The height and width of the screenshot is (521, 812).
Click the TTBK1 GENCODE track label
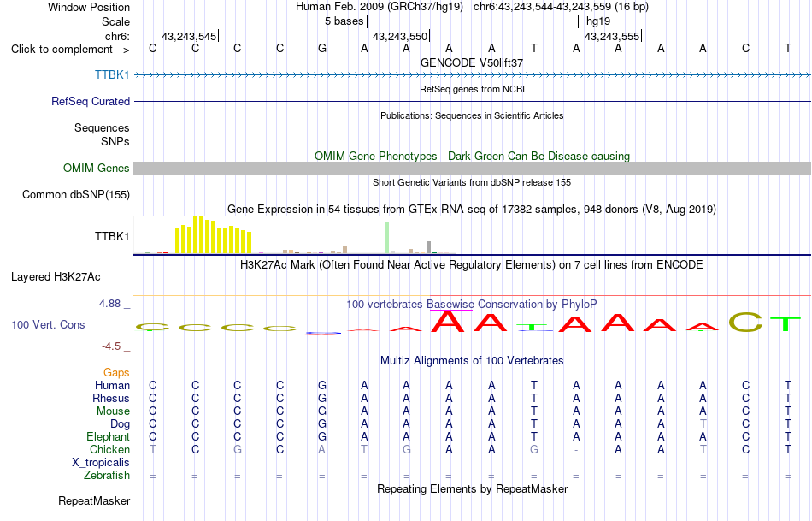click(112, 74)
